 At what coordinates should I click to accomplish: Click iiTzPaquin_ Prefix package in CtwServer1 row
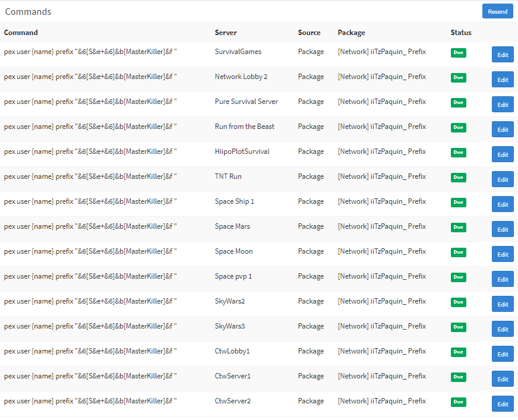click(x=381, y=376)
